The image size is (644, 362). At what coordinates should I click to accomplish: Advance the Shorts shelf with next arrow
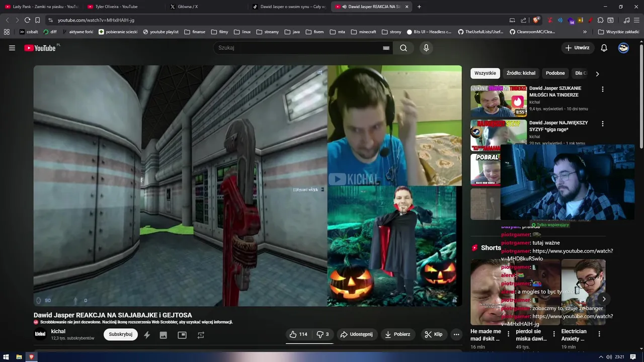(604, 299)
